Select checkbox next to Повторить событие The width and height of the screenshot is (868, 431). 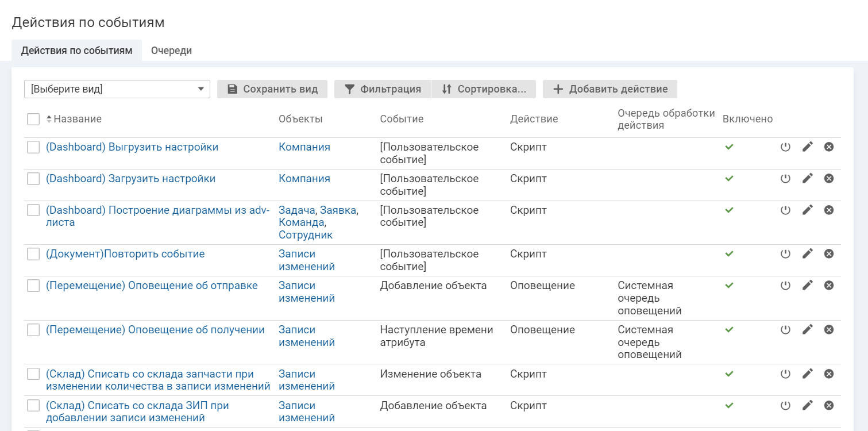coord(33,254)
